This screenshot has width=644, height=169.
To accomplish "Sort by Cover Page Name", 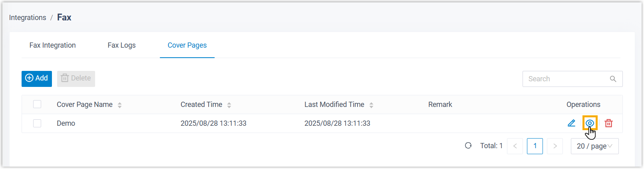I will [x=119, y=105].
